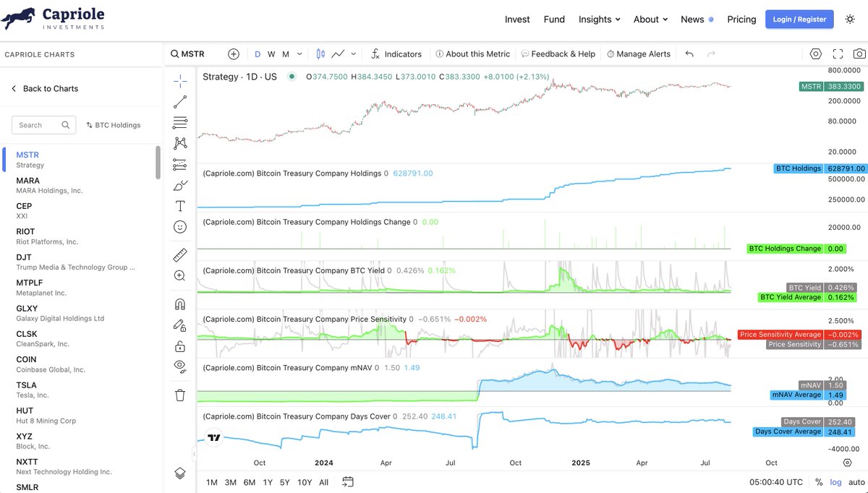Click the Login / Register button
The image size is (868, 493).
coord(799,19)
